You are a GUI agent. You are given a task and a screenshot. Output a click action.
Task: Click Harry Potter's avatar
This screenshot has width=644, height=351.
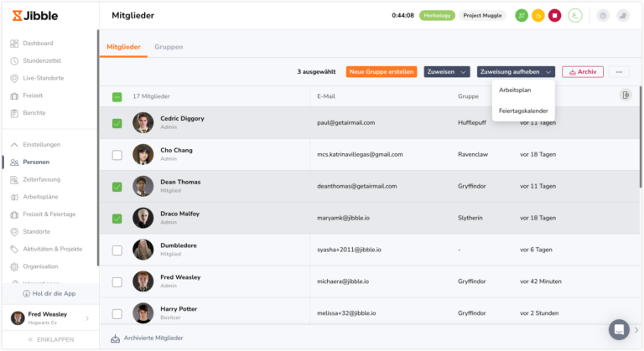[143, 312]
